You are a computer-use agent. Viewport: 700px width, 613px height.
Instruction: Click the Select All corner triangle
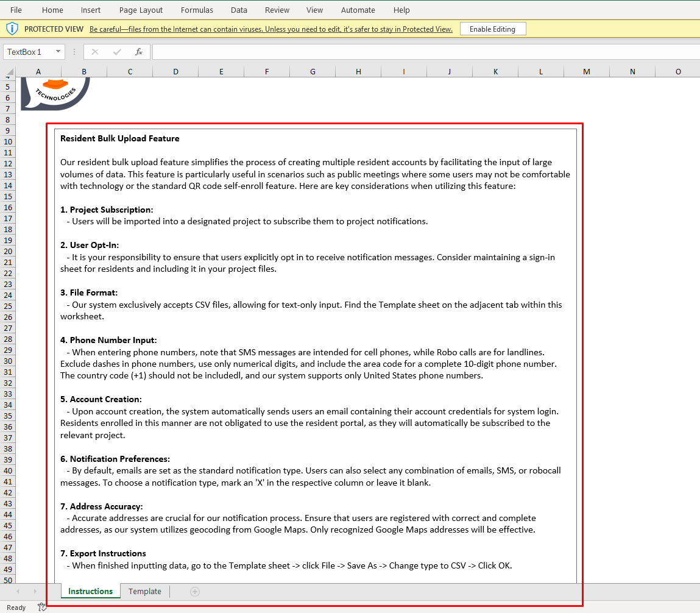[x=9, y=71]
